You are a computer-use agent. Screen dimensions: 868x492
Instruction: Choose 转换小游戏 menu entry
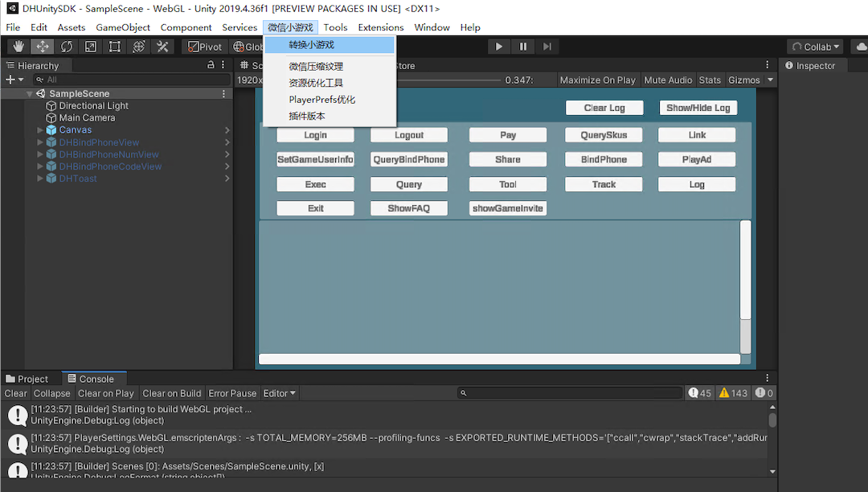pos(330,45)
